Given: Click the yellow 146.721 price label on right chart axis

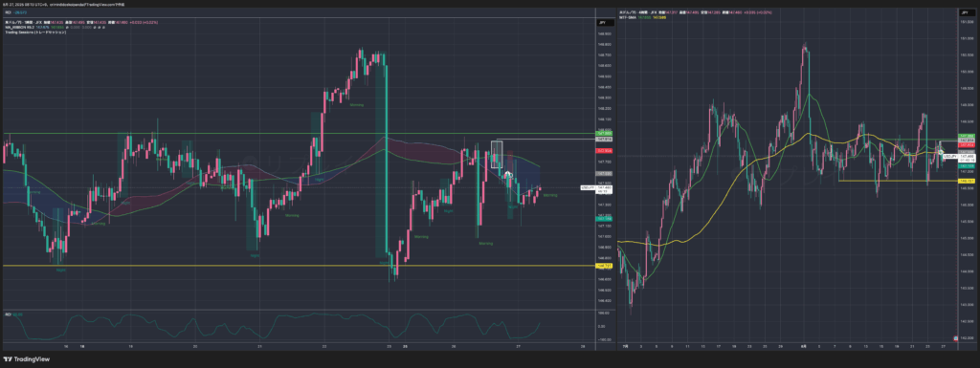Looking at the screenshot, I should pos(967,181).
